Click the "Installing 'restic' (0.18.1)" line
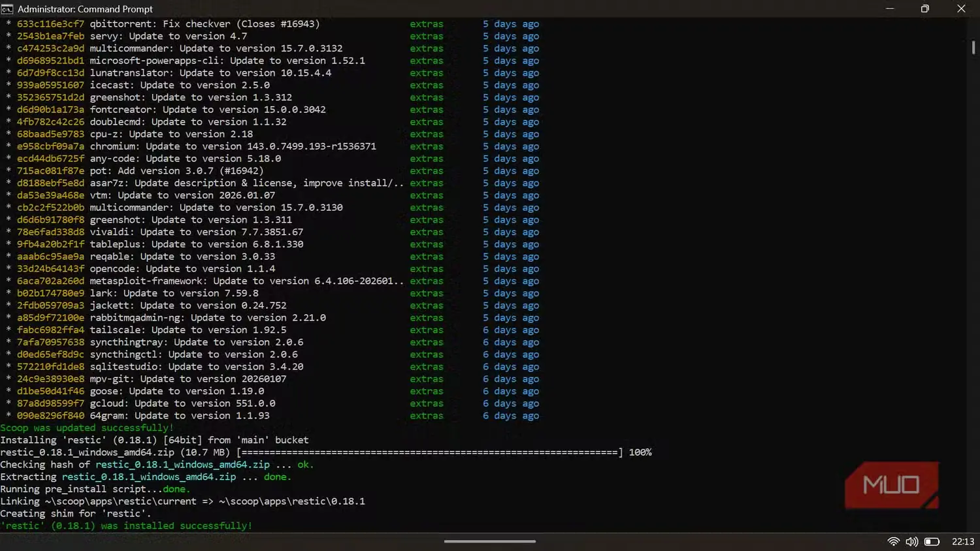Image resolution: width=980 pixels, height=551 pixels. pos(154,441)
